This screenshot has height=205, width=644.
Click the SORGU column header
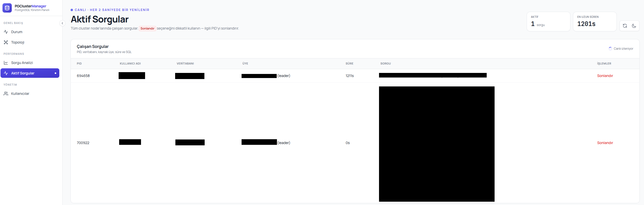tap(386, 63)
